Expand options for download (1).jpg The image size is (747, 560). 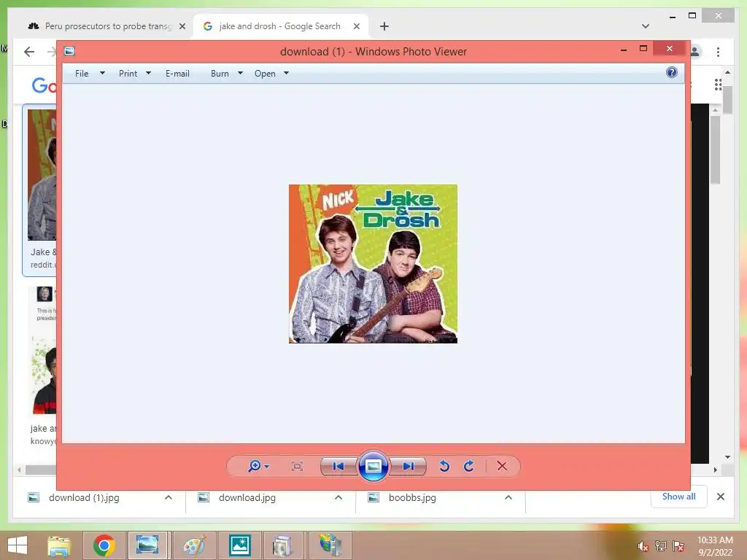click(169, 497)
